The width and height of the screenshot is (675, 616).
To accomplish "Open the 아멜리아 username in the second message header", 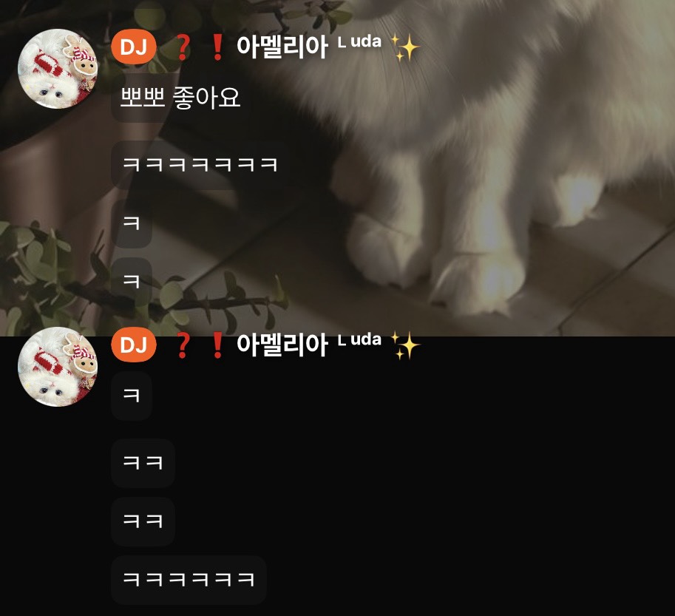I will click(x=282, y=345).
